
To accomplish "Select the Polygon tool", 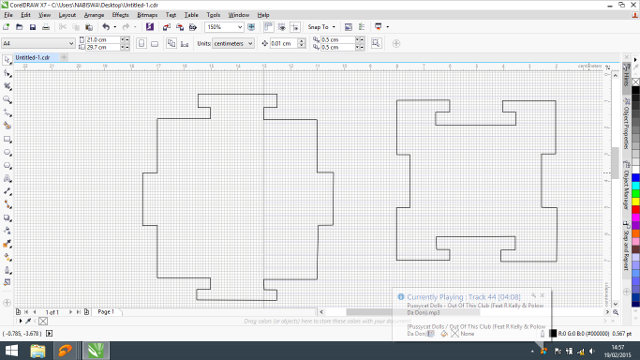I will (x=7, y=166).
